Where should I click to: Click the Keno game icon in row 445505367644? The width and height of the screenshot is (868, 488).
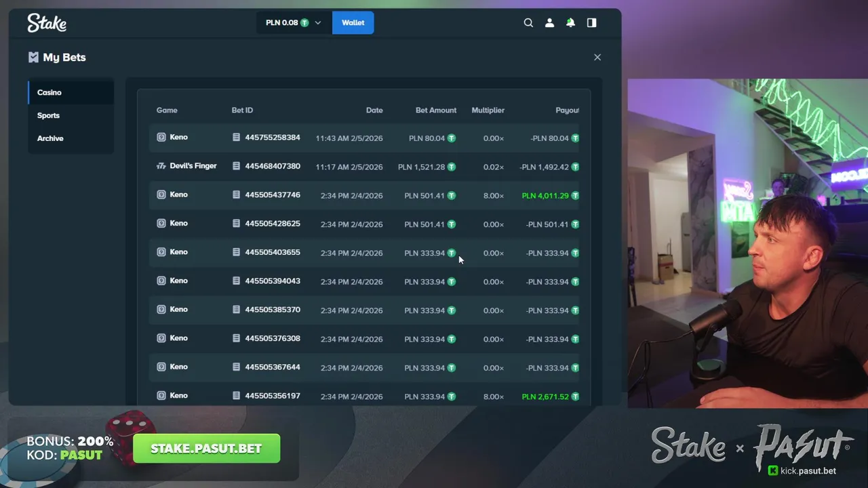click(x=161, y=367)
